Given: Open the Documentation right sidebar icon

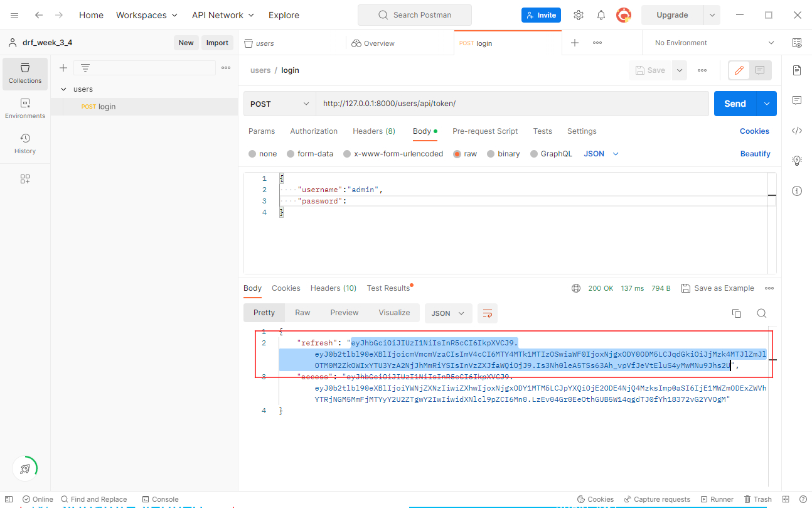Looking at the screenshot, I should tap(797, 70).
